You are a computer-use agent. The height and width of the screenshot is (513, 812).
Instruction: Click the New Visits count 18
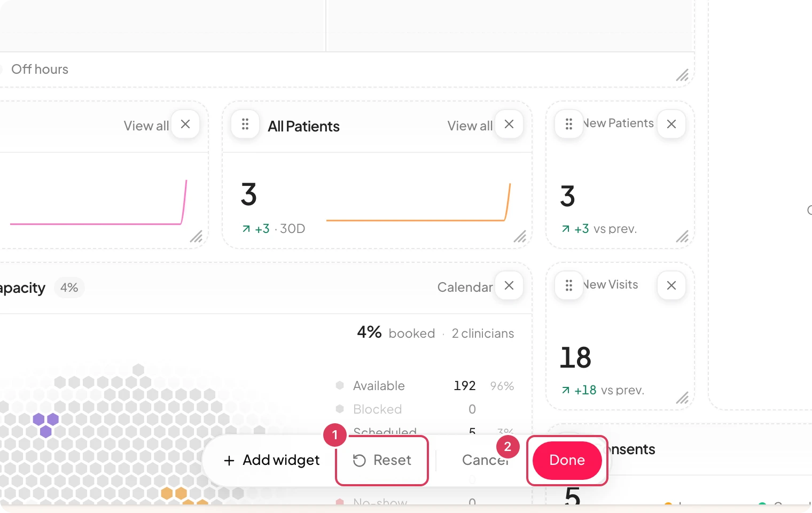click(x=575, y=357)
